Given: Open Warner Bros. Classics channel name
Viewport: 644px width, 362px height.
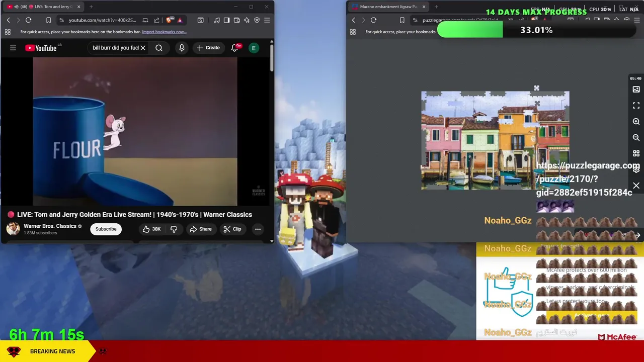Looking at the screenshot, I should pos(50,226).
